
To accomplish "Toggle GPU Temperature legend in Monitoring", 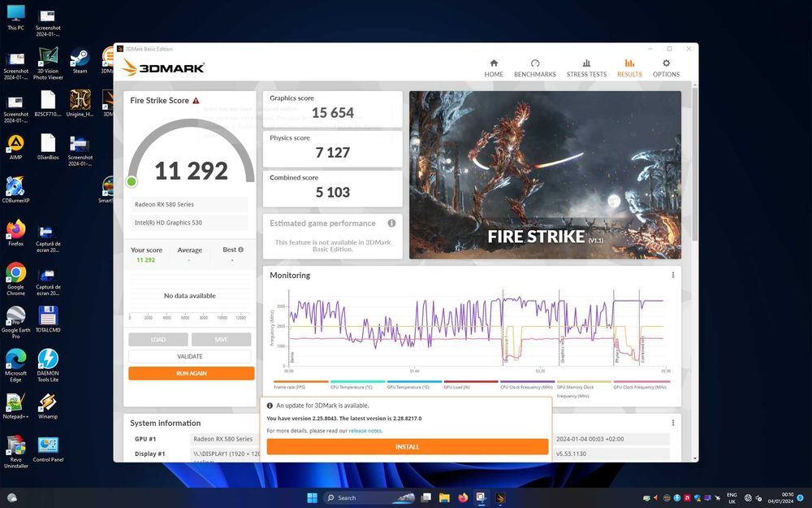I will [414, 384].
